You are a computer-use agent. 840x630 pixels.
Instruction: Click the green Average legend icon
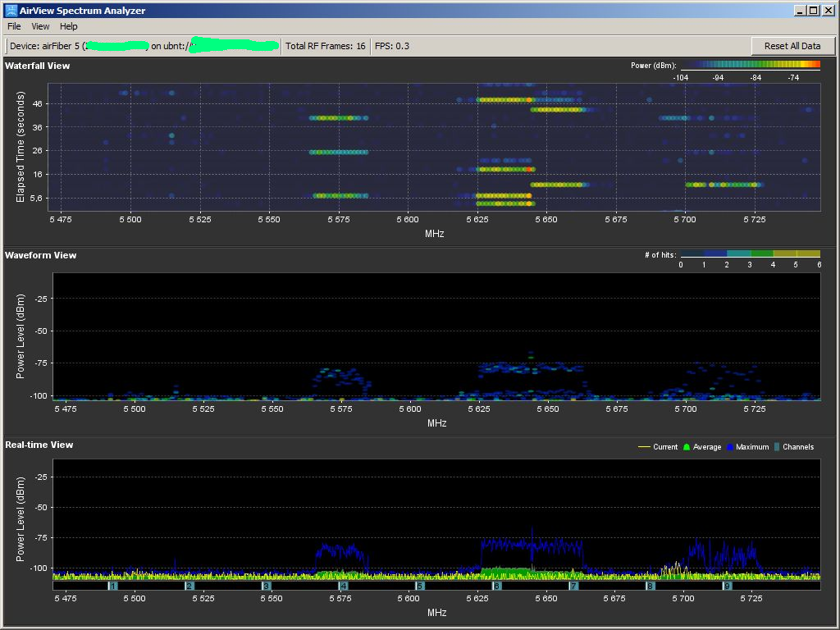pyautogui.click(x=687, y=447)
